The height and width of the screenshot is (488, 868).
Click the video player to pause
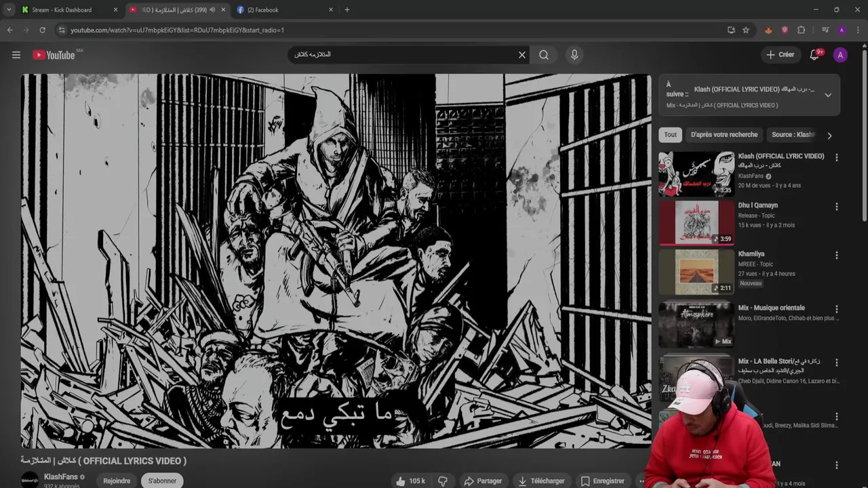[x=336, y=261]
